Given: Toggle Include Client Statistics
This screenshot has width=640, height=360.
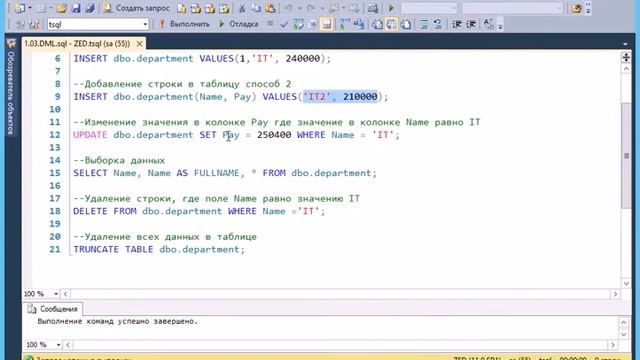Looking at the screenshot, I should coord(359,24).
